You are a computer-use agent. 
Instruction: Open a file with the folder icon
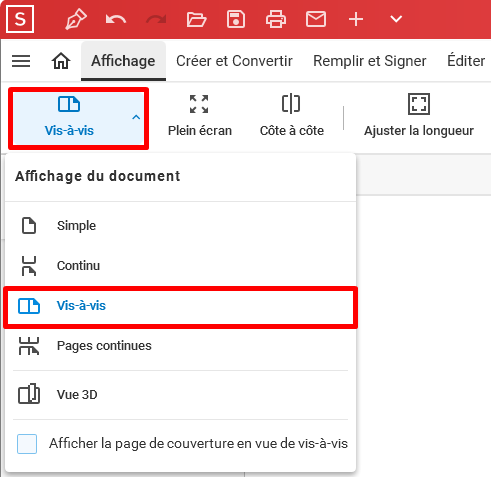coord(196,19)
